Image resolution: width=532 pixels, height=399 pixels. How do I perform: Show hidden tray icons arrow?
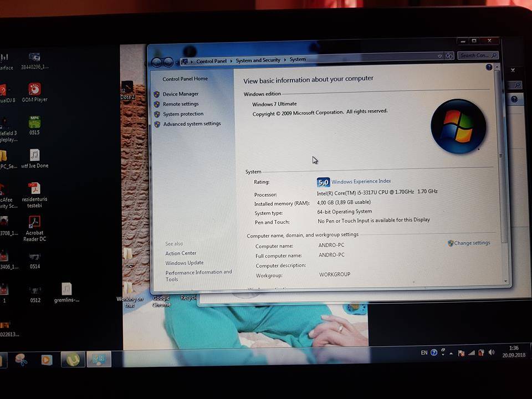click(x=451, y=354)
